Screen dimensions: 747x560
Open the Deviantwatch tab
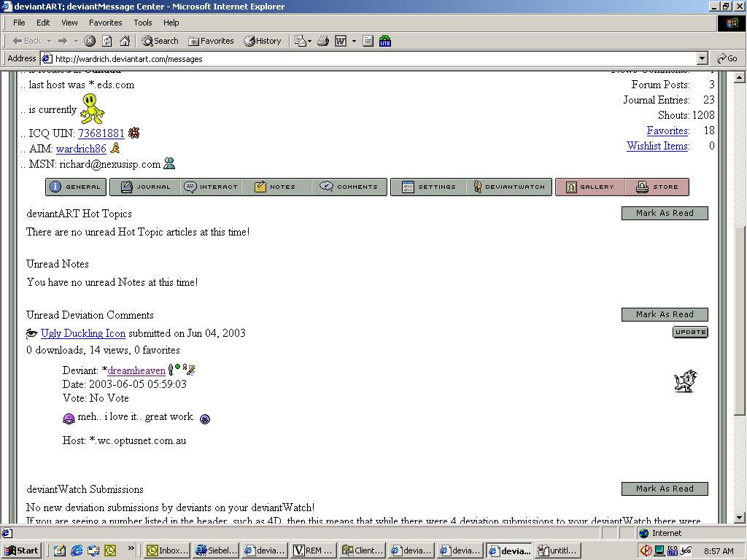(509, 187)
